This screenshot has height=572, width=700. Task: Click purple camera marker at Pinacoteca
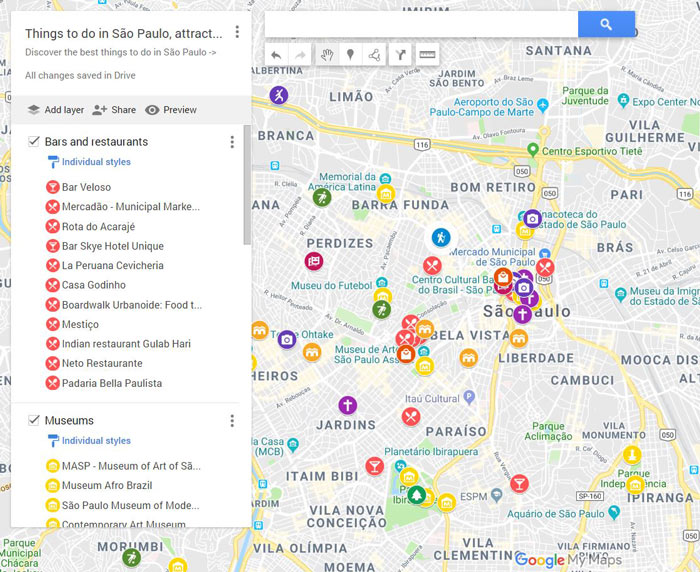(x=532, y=219)
